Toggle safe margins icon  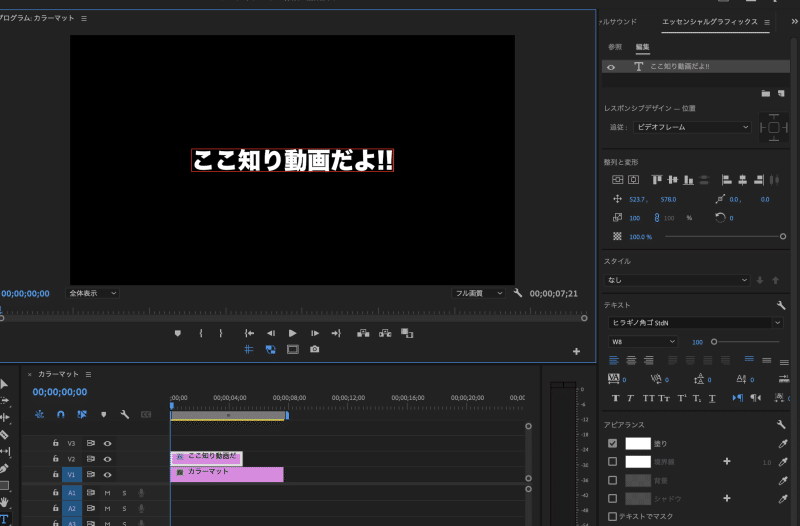tap(293, 349)
